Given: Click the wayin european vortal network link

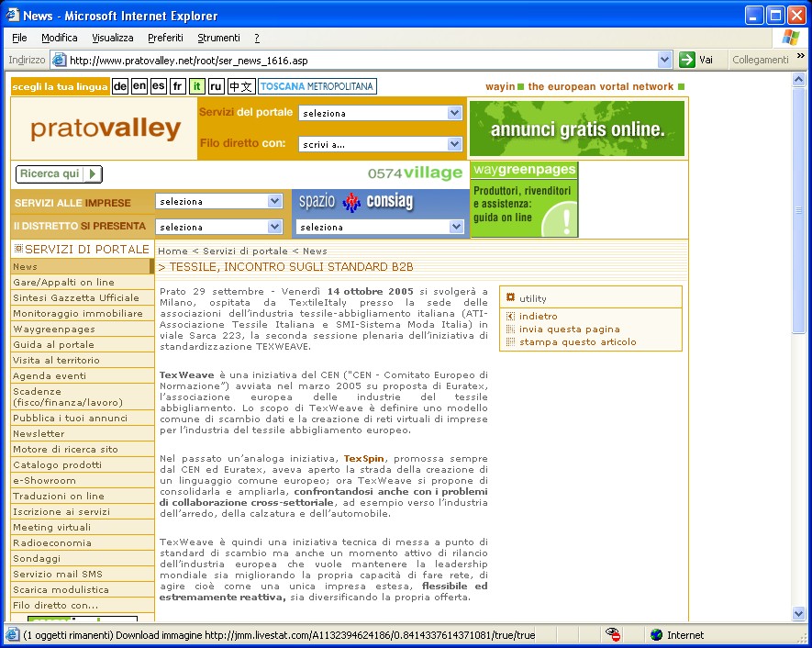Looking at the screenshot, I should pyautogui.click(x=584, y=86).
